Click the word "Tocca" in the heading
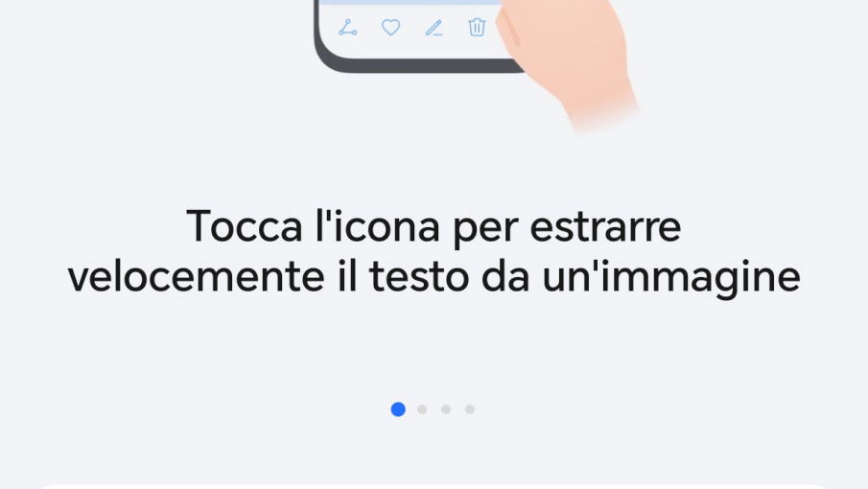The image size is (868, 489). 245,226
